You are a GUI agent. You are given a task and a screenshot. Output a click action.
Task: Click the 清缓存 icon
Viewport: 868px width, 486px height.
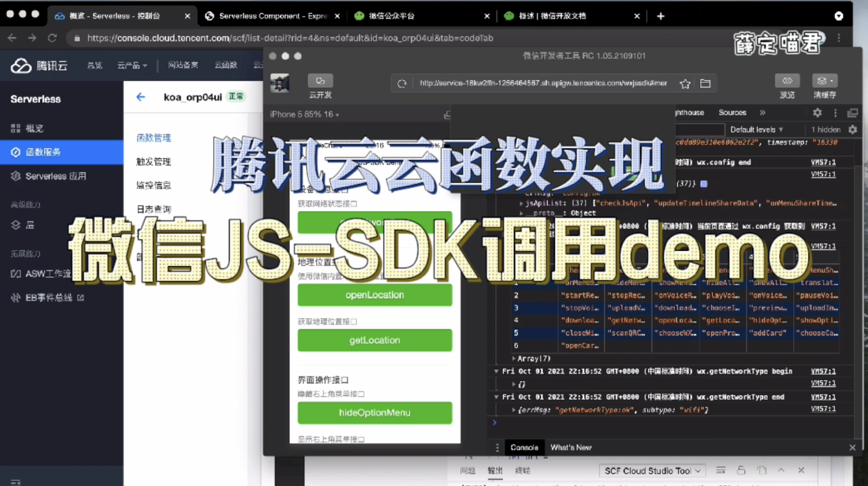[824, 81]
